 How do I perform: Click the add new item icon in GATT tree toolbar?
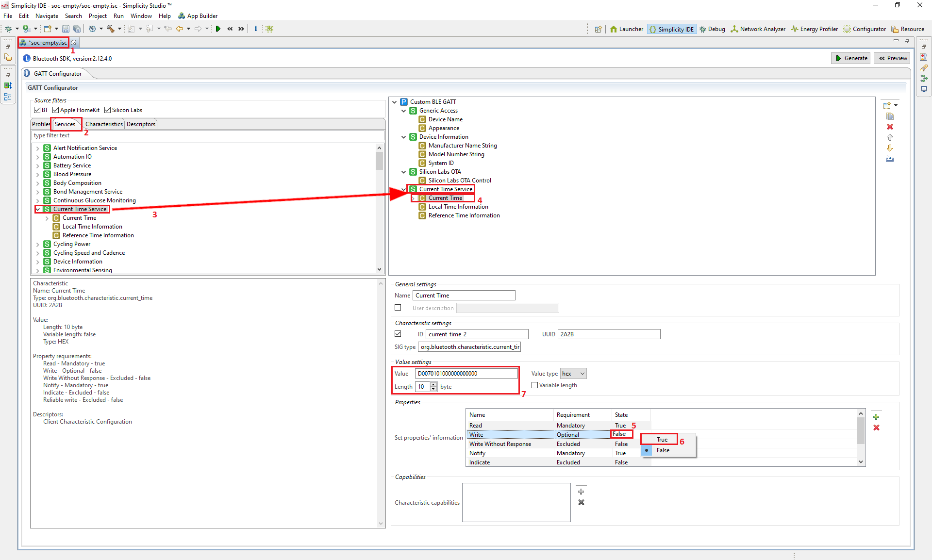pos(887,105)
